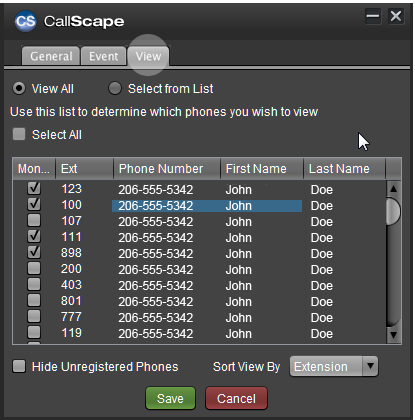Open the Sort View By Extension dropdown
The width and height of the screenshot is (415, 420).
(334, 366)
